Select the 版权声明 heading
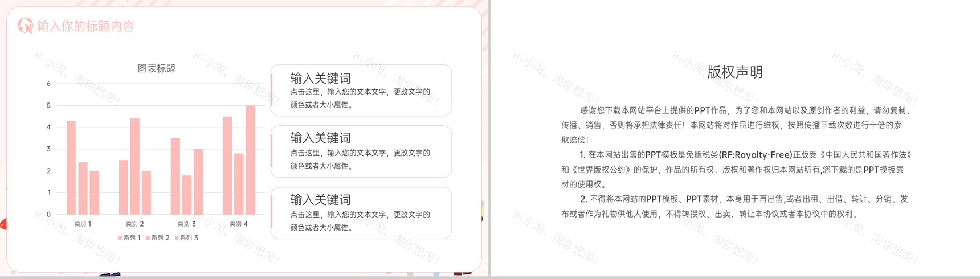The width and height of the screenshot is (980, 279). (x=734, y=72)
